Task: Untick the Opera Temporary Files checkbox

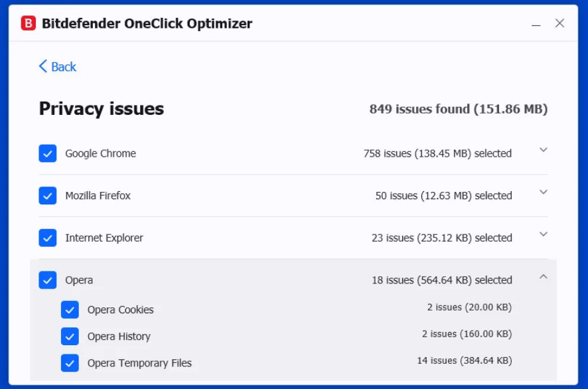Action: coord(70,362)
